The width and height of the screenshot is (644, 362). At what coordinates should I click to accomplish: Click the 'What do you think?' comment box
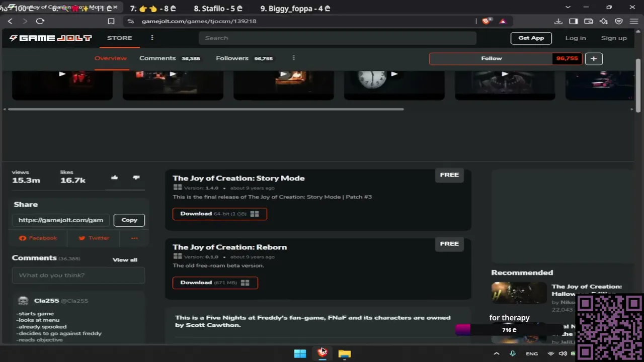click(x=78, y=276)
